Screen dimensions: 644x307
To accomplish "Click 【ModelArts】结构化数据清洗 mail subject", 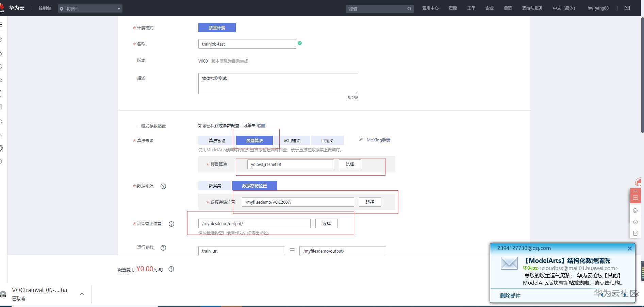I will click(x=566, y=261).
